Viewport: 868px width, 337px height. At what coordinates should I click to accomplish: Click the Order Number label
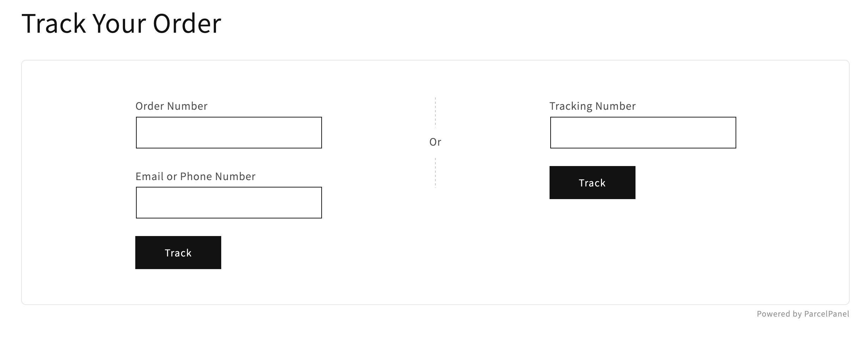point(172,106)
